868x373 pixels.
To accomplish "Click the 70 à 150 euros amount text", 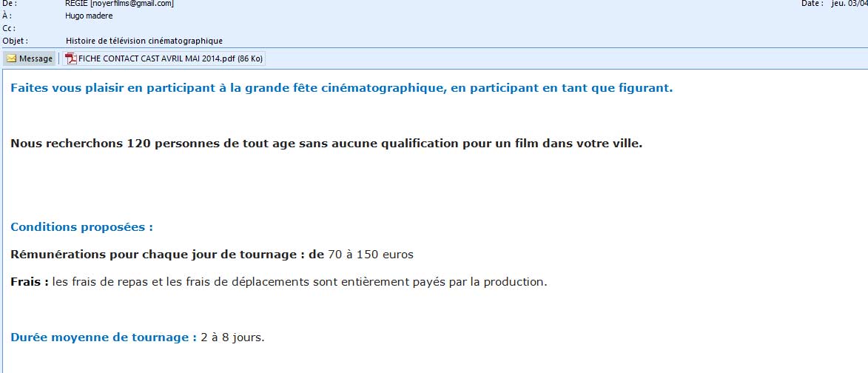I will click(370, 255).
